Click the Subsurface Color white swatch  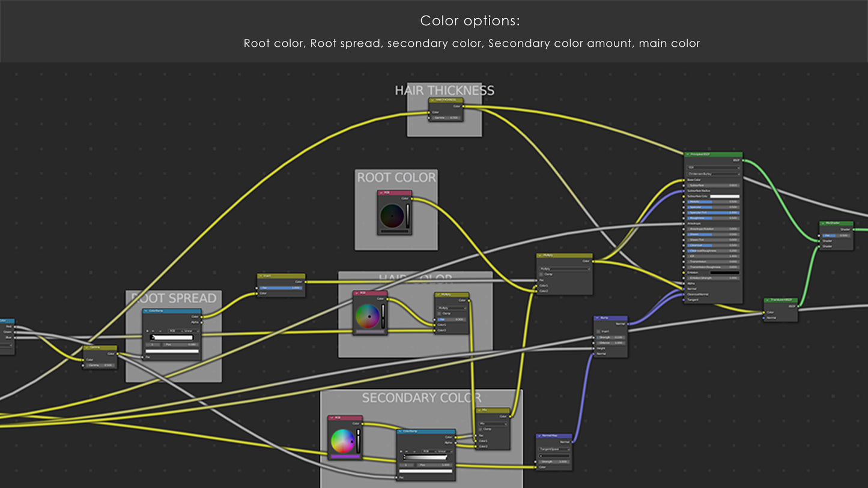coord(725,196)
